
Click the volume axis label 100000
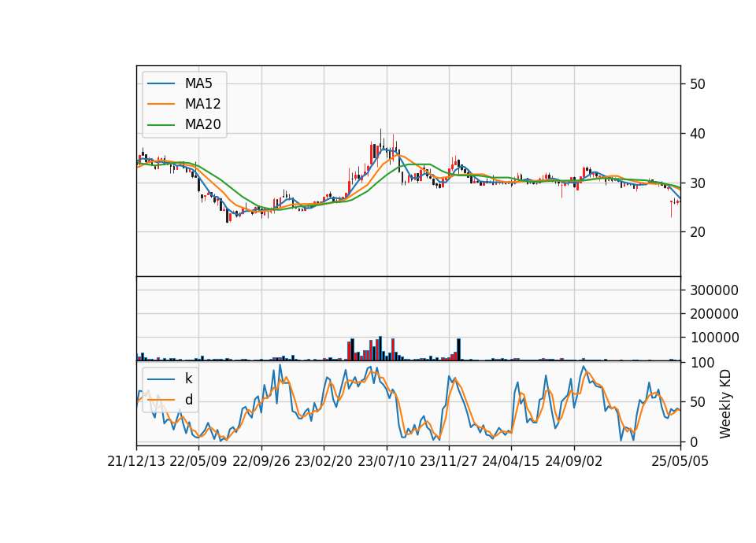coord(714,338)
